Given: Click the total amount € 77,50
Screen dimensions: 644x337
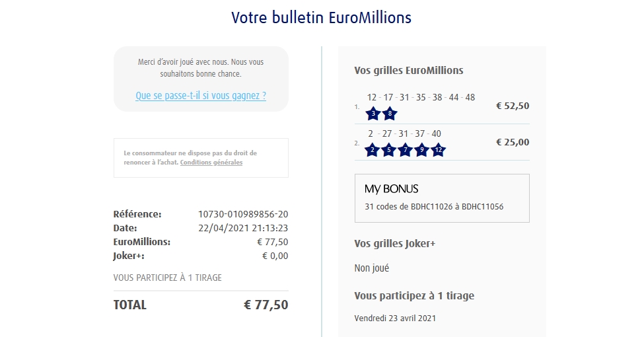Looking at the screenshot, I should tap(266, 305).
